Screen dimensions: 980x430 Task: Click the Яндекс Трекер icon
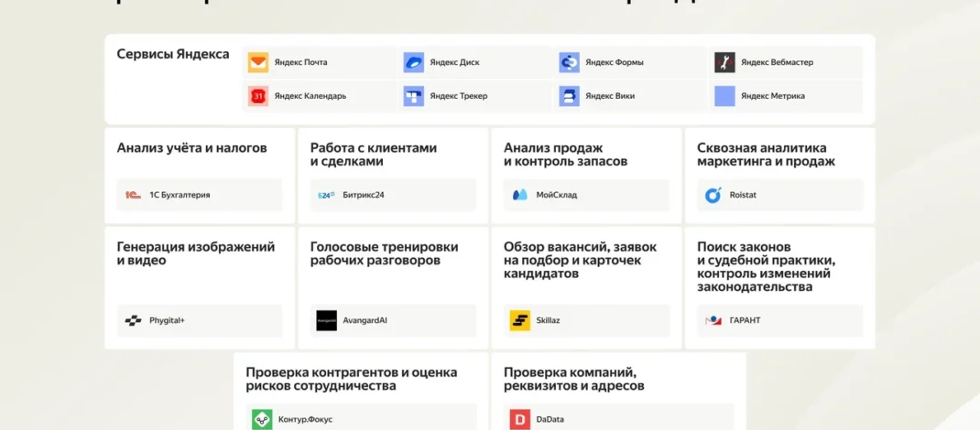(414, 96)
